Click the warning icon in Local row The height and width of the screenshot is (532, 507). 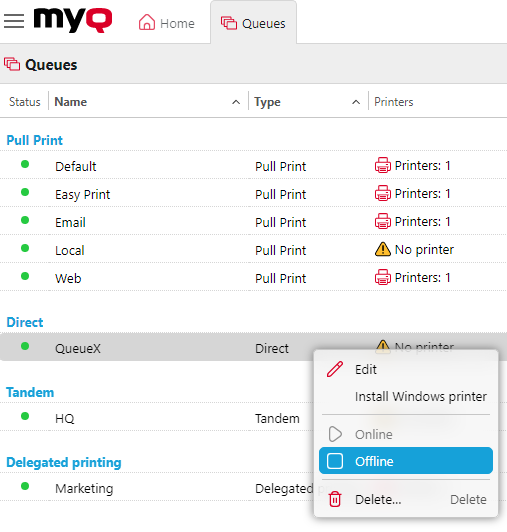[383, 249]
